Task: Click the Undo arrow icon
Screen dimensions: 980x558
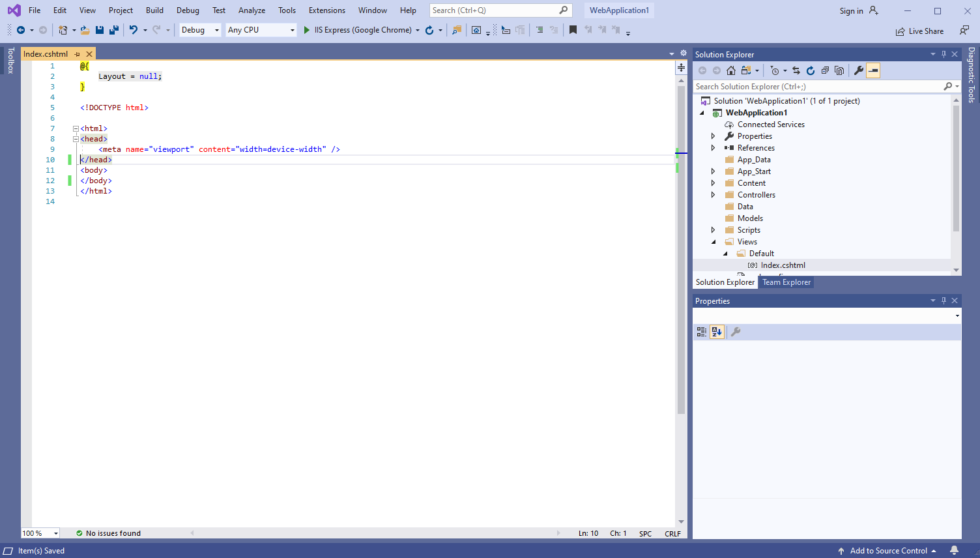Action: (134, 30)
